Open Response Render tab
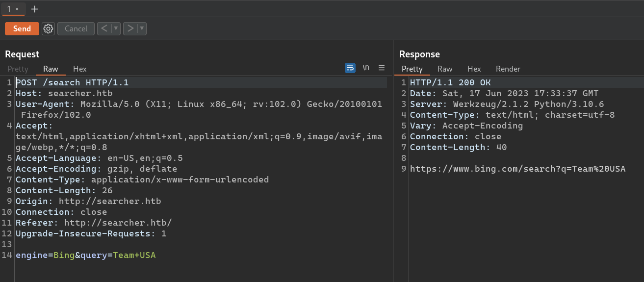The image size is (644, 282). 508,69
